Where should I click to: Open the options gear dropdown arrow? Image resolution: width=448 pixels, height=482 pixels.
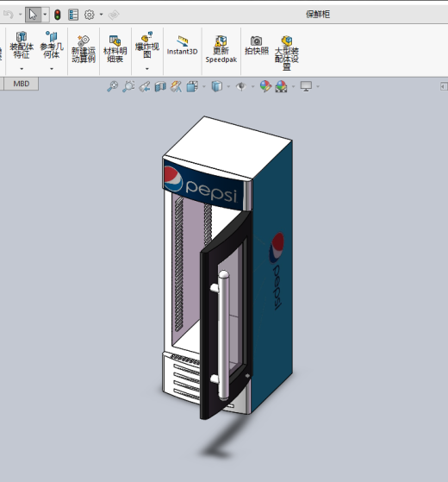(x=101, y=14)
